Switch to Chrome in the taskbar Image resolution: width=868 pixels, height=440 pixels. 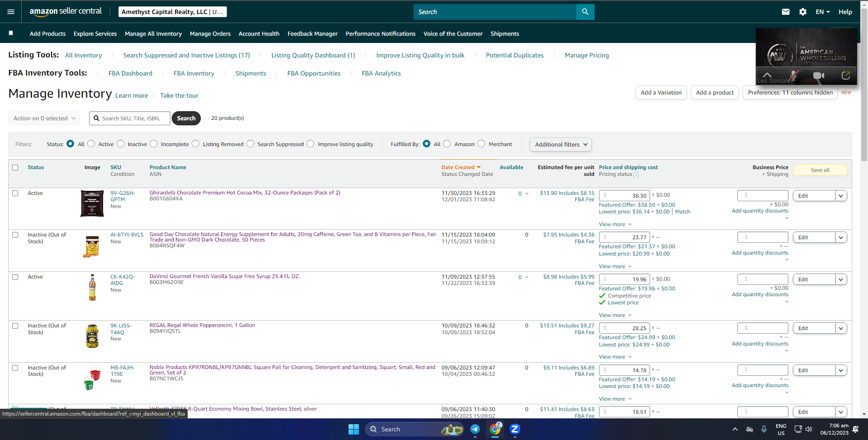[x=495, y=429]
